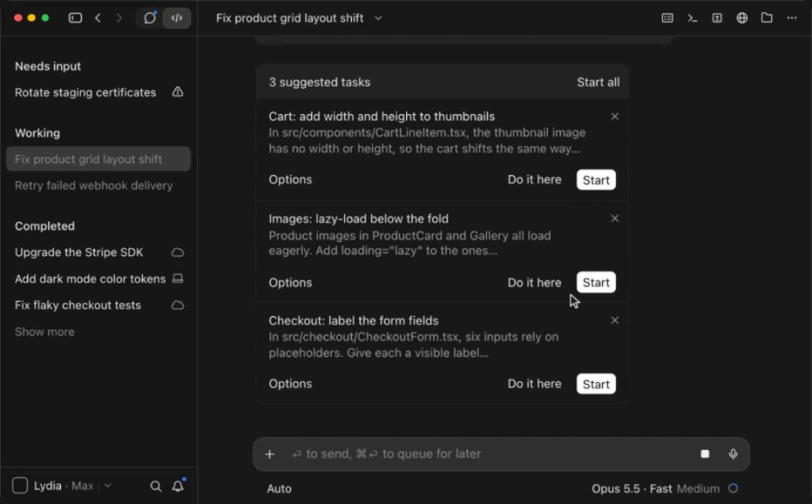
Task: Click Show more in the Completed list
Action: tap(44, 332)
